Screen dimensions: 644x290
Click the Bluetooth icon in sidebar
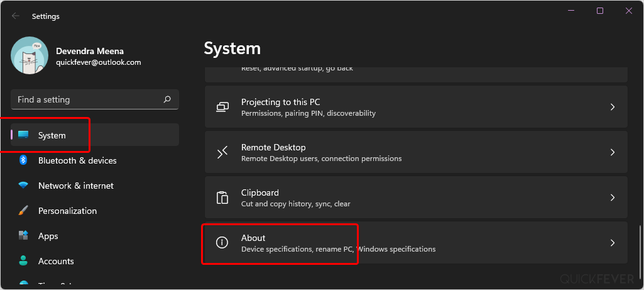(23, 160)
